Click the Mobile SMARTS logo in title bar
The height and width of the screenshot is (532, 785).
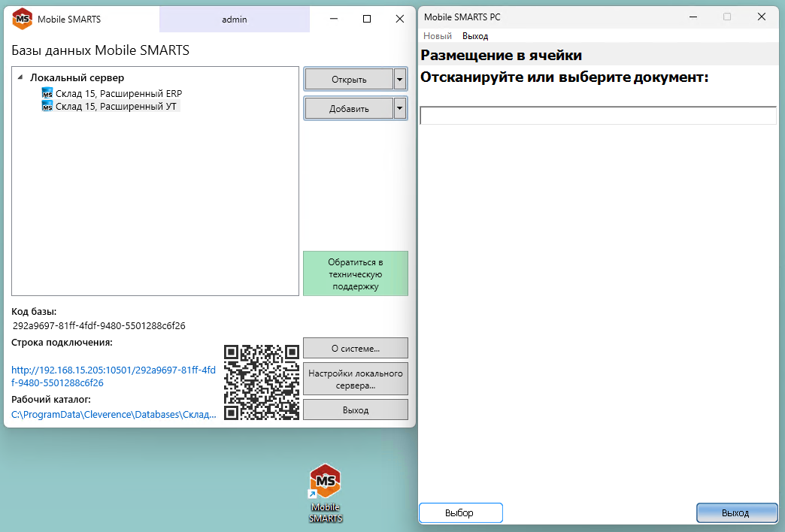coord(23,19)
